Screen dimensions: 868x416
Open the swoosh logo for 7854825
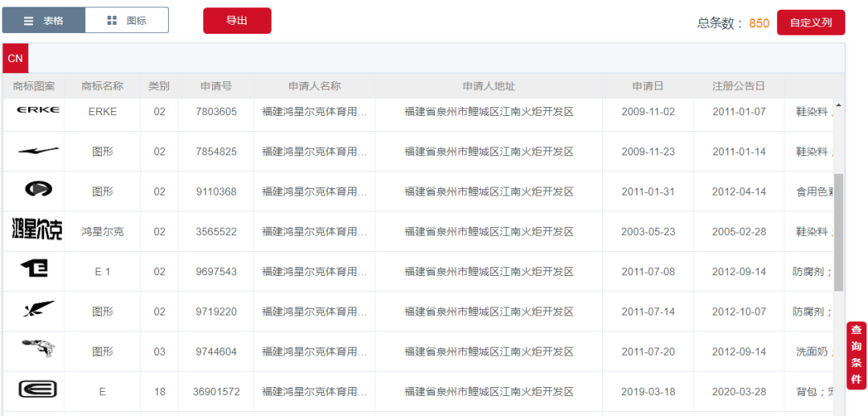pos(39,150)
